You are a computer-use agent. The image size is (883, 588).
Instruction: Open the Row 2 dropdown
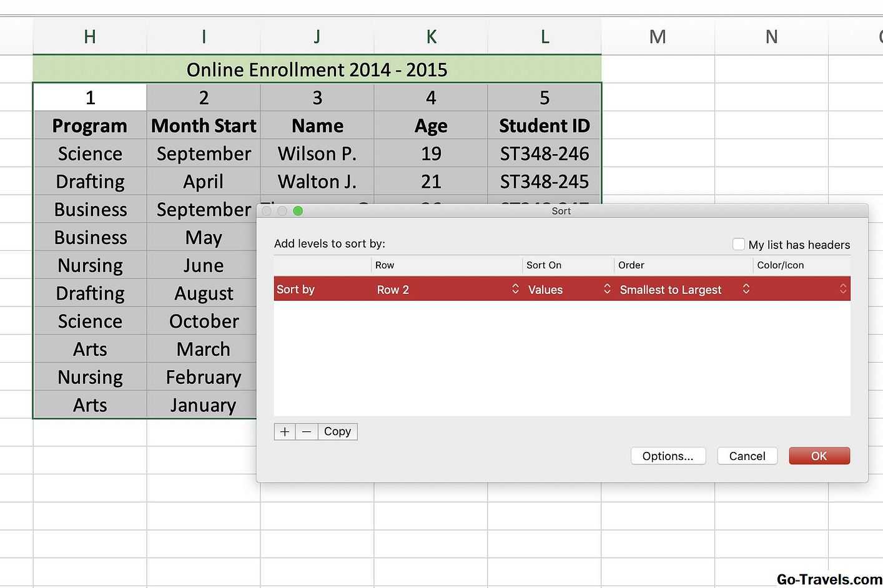point(447,290)
